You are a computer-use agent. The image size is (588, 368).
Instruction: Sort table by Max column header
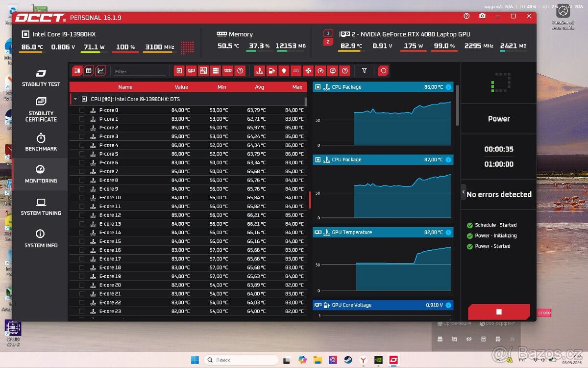tap(297, 87)
